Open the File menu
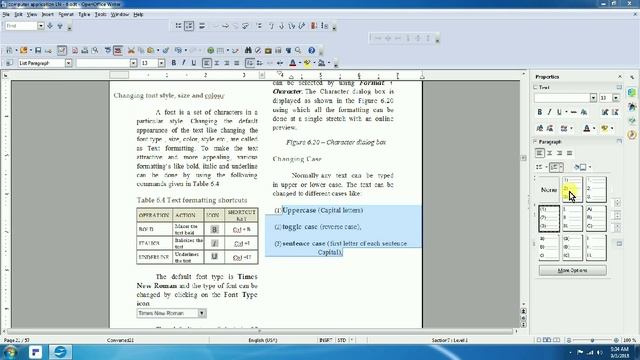This screenshot has width=640, height=360. click(x=6, y=14)
